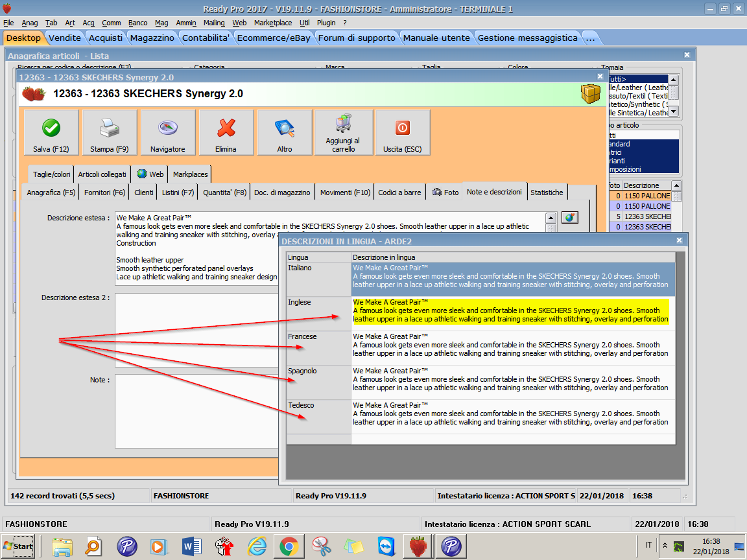Open the Articoli collegati tab
747x560 pixels.
[x=102, y=174]
